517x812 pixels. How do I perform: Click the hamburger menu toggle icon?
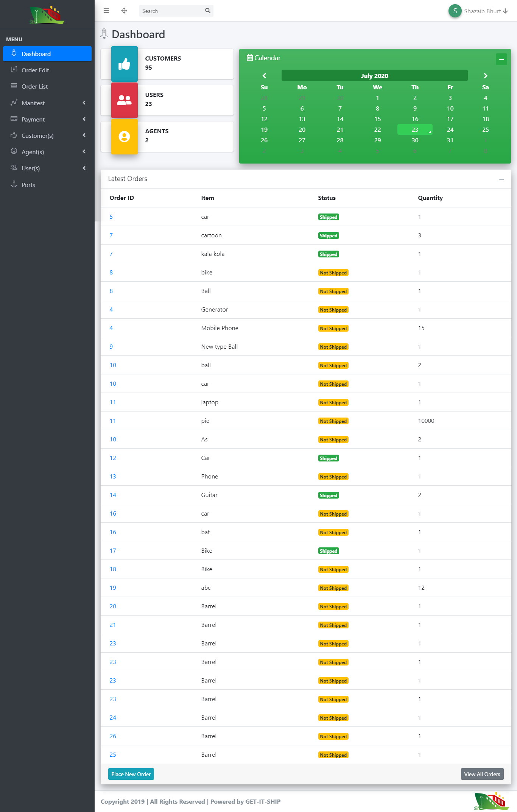tap(106, 11)
